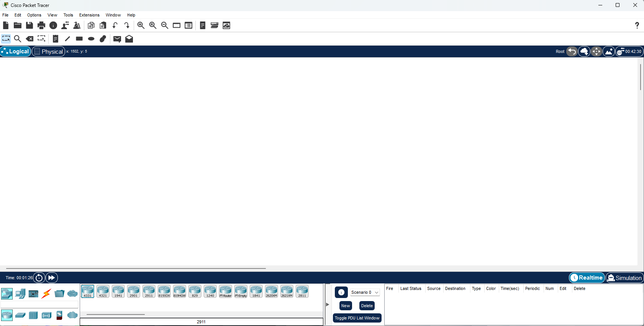This screenshot has height=326, width=644.
Task: Open the Custom Devices dialog icon
Action: (x=188, y=25)
